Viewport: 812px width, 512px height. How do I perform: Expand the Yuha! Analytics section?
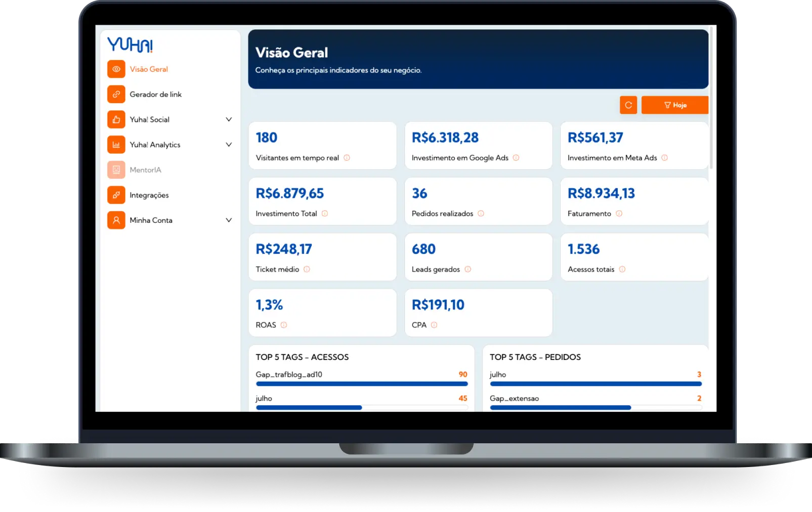229,145
